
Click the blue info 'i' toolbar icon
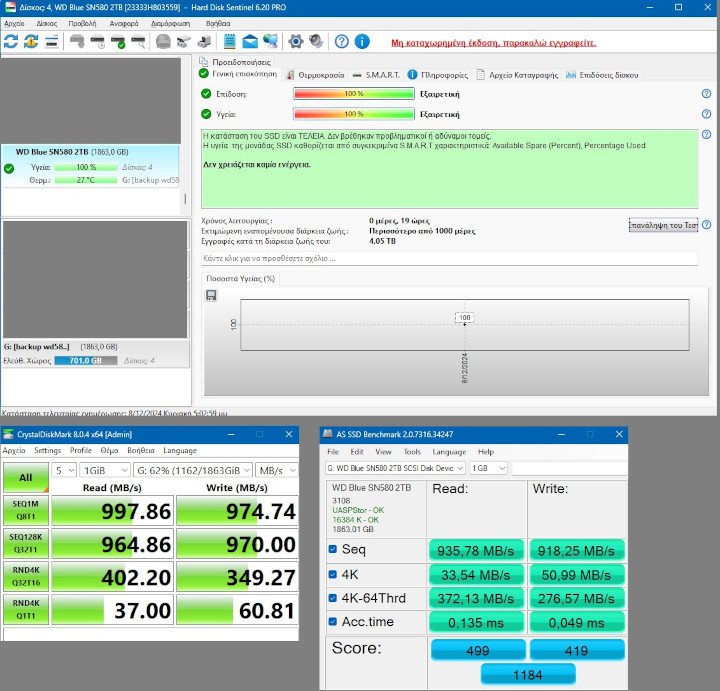tap(362, 42)
